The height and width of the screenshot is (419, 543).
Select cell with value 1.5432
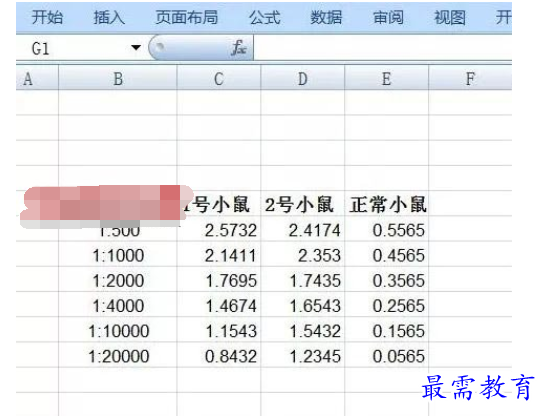[303, 330]
